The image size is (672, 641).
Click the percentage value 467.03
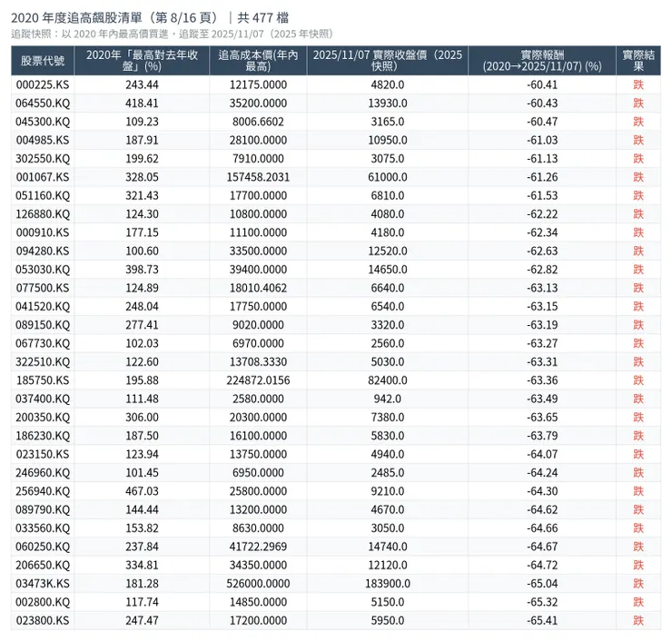click(x=142, y=491)
